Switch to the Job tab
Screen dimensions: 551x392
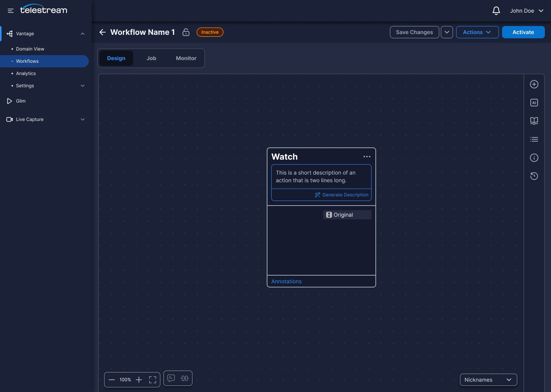coord(152,58)
